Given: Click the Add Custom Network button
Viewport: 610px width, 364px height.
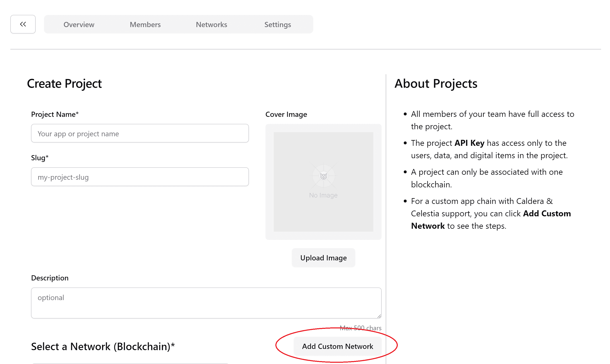Looking at the screenshot, I should 338,346.
